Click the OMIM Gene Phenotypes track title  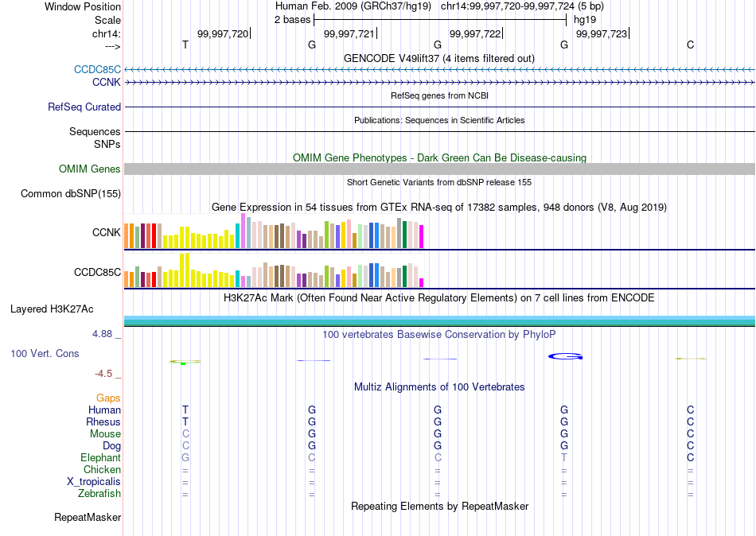(439, 158)
